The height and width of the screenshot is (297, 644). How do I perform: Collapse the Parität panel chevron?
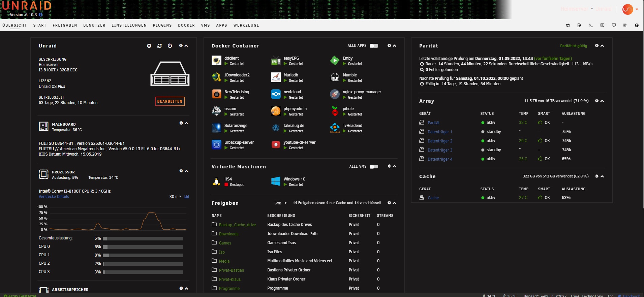(602, 46)
